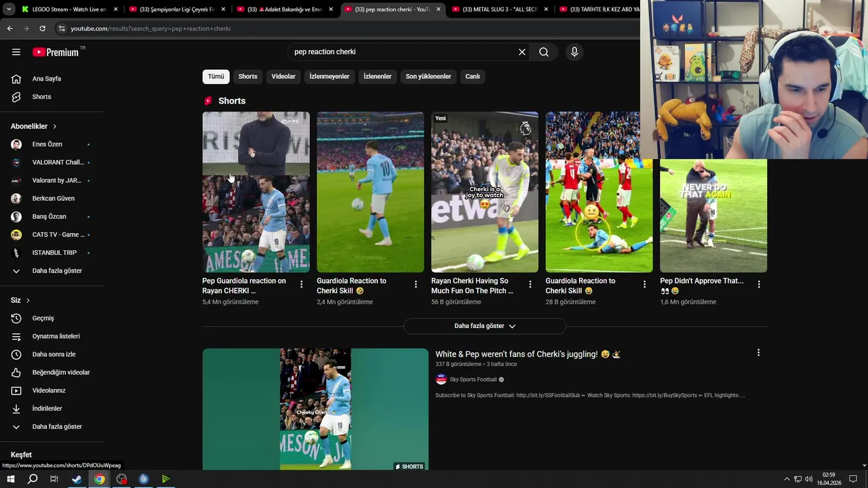Open Enes Özen subscription channel
Viewport: 868px width, 488px height.
pos(47,144)
